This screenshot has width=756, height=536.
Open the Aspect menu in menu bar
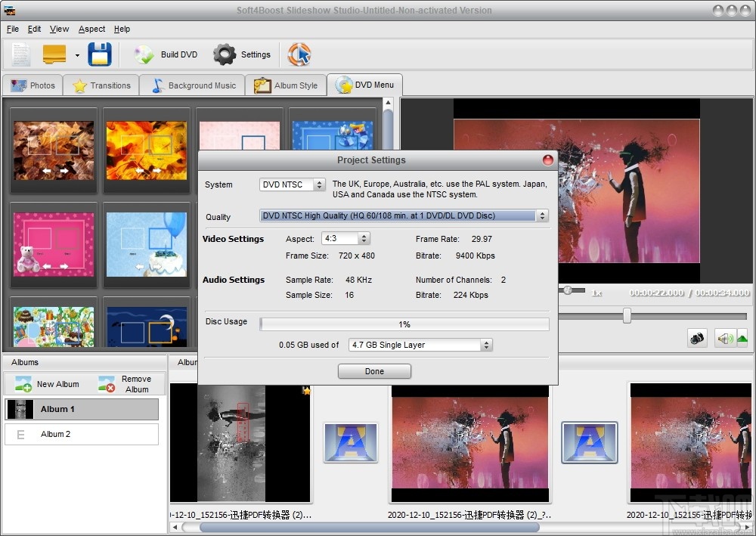[x=91, y=29]
